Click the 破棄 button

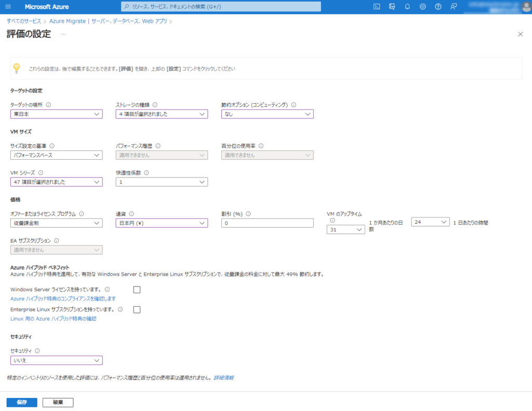click(x=58, y=402)
